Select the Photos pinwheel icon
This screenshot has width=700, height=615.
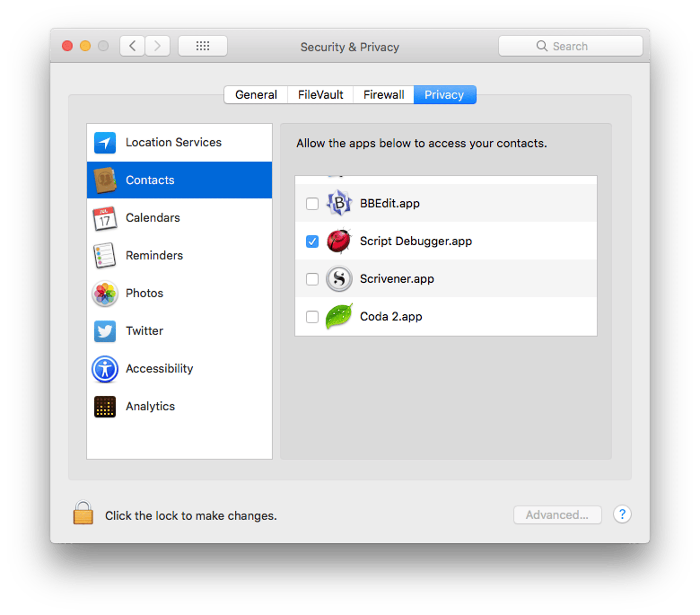[105, 294]
